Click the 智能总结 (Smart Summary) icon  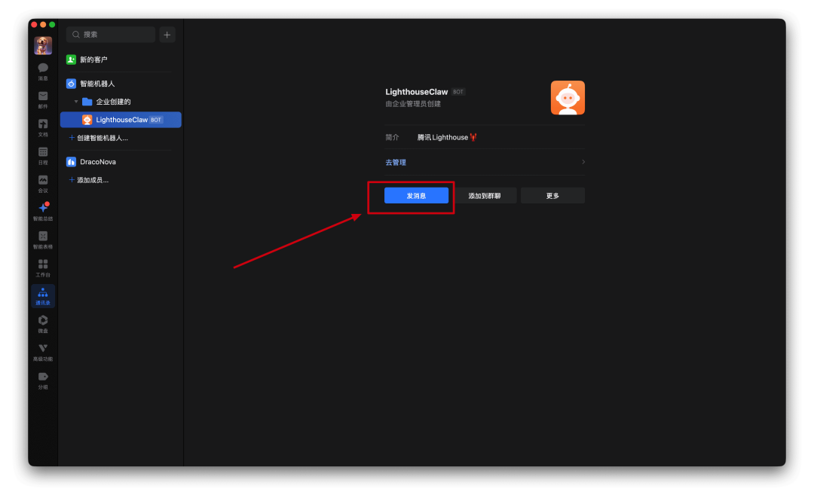pos(43,209)
